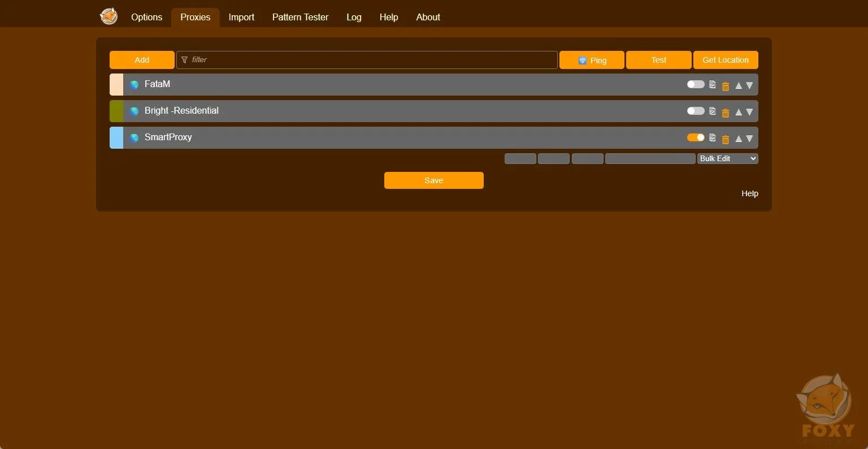Click the Ping button
The height and width of the screenshot is (449, 868).
click(592, 60)
